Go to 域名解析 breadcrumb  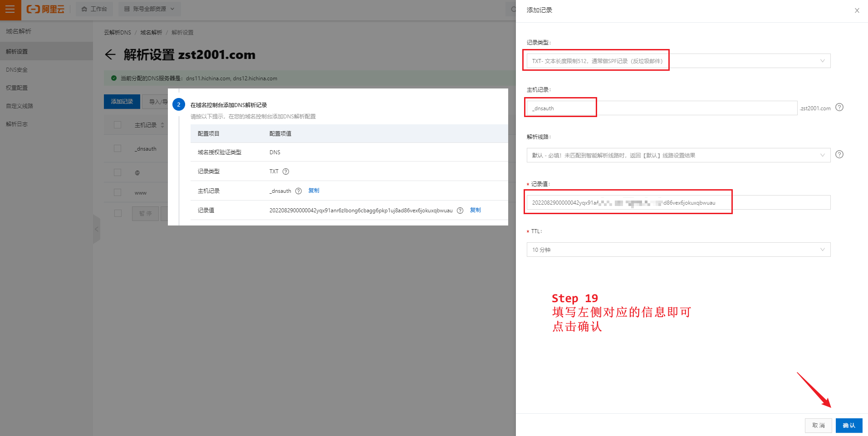[x=151, y=33]
